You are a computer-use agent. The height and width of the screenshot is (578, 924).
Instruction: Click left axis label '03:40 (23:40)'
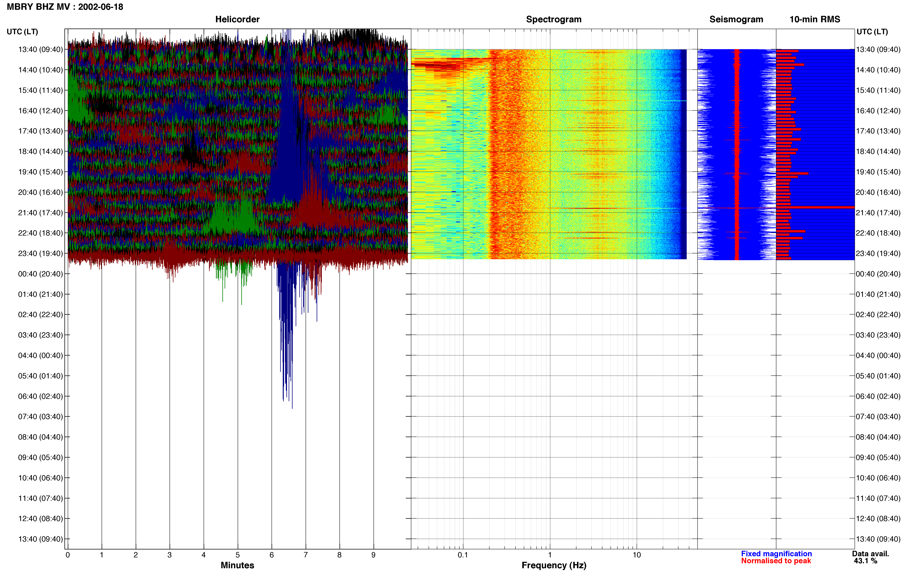coord(41,335)
